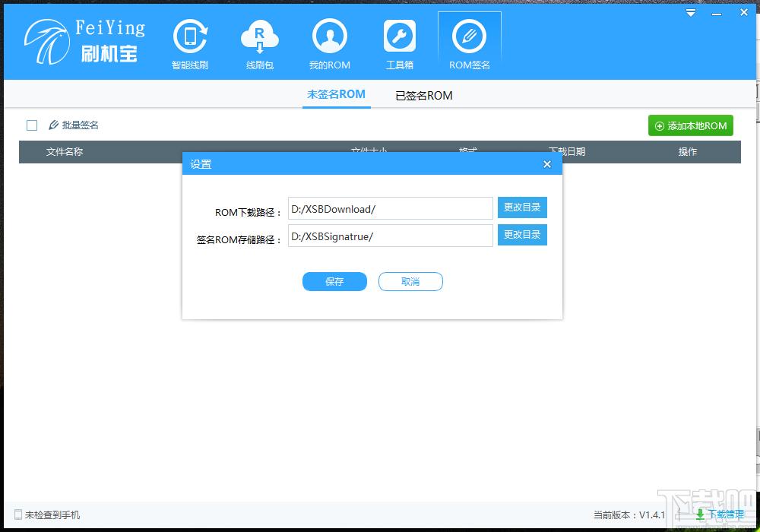
Task: Click the 操作 column header
Action: click(x=687, y=152)
